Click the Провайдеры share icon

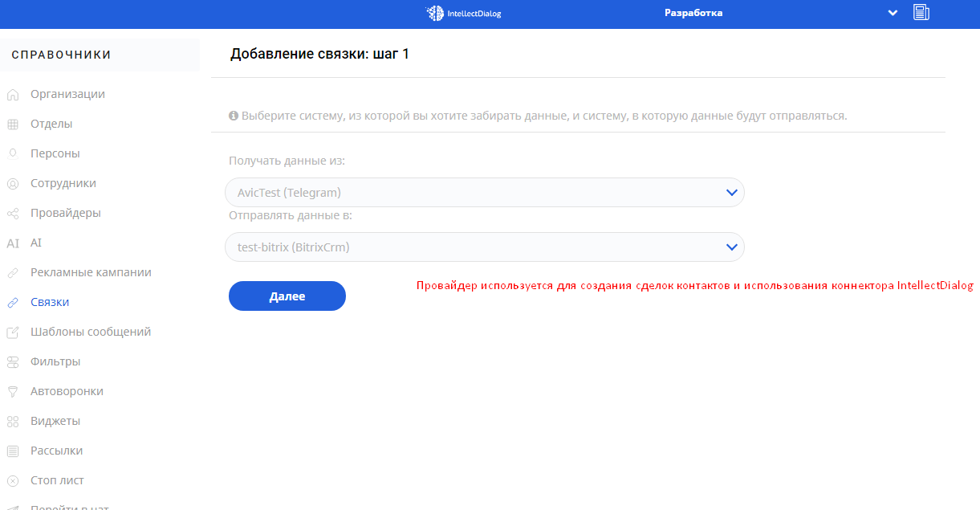tap(13, 214)
